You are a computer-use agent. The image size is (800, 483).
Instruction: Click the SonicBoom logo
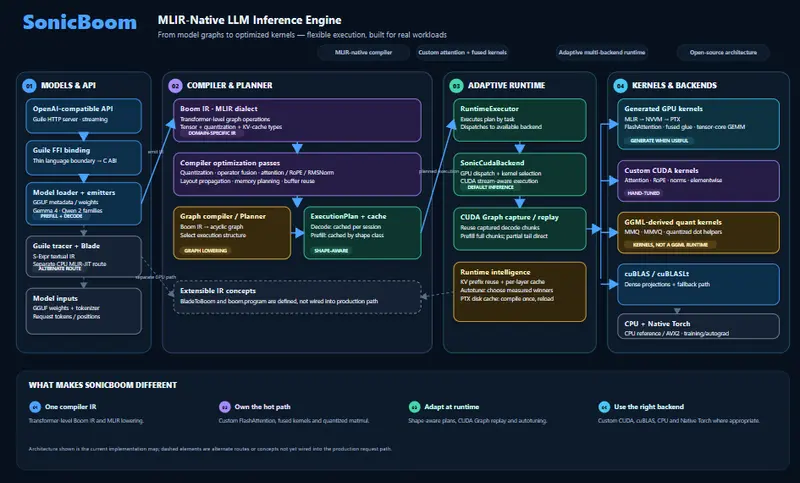point(80,22)
